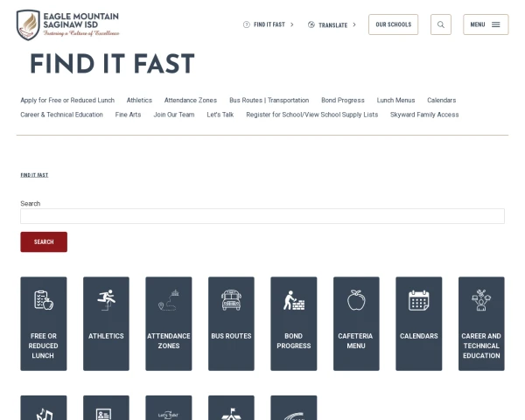Click the ID card Join Our Team tile
The width and height of the screenshot is (525, 420).
[106, 408]
